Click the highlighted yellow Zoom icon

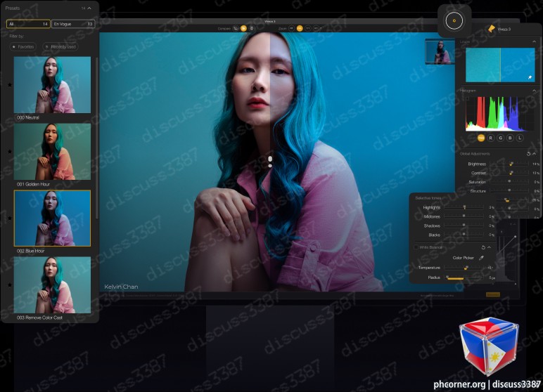click(300, 28)
